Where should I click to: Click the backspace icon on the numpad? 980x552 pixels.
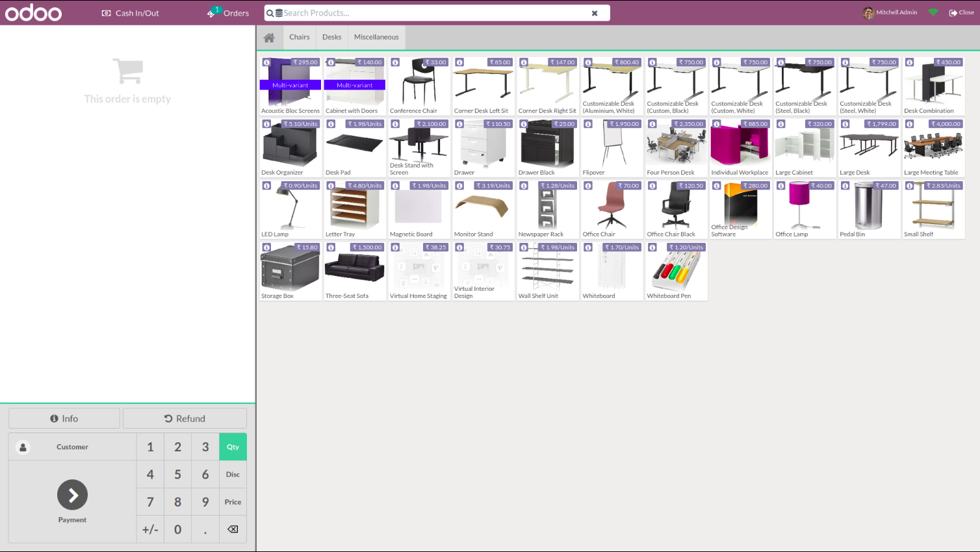(x=233, y=529)
